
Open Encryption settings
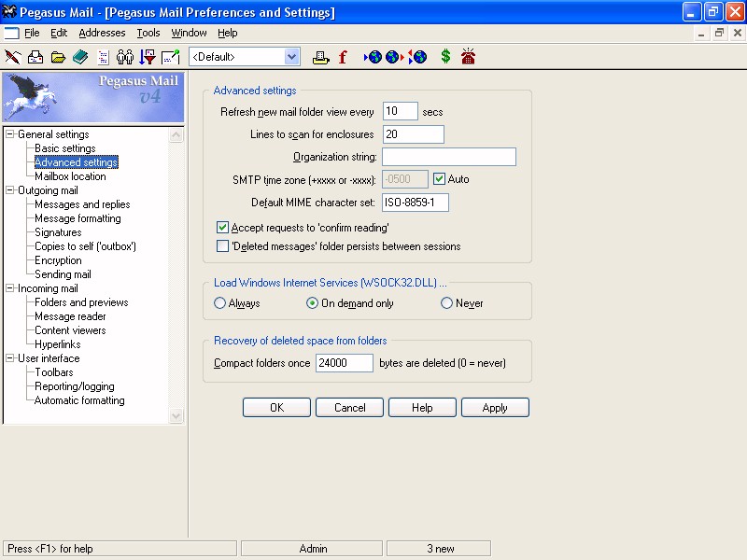pyautogui.click(x=58, y=260)
